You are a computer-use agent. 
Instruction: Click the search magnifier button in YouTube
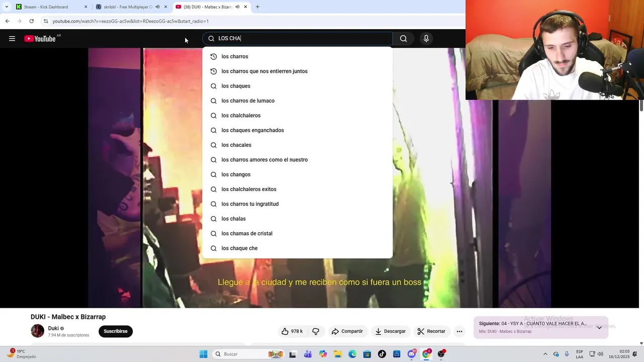coord(404,39)
